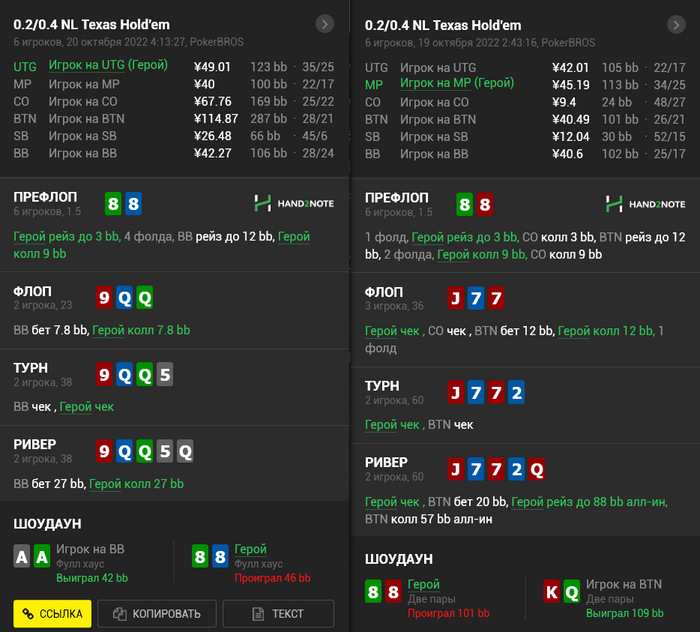The image size is (700, 632).
Task: Click 'Проиграл 46 bb' result text
Action: [272, 578]
